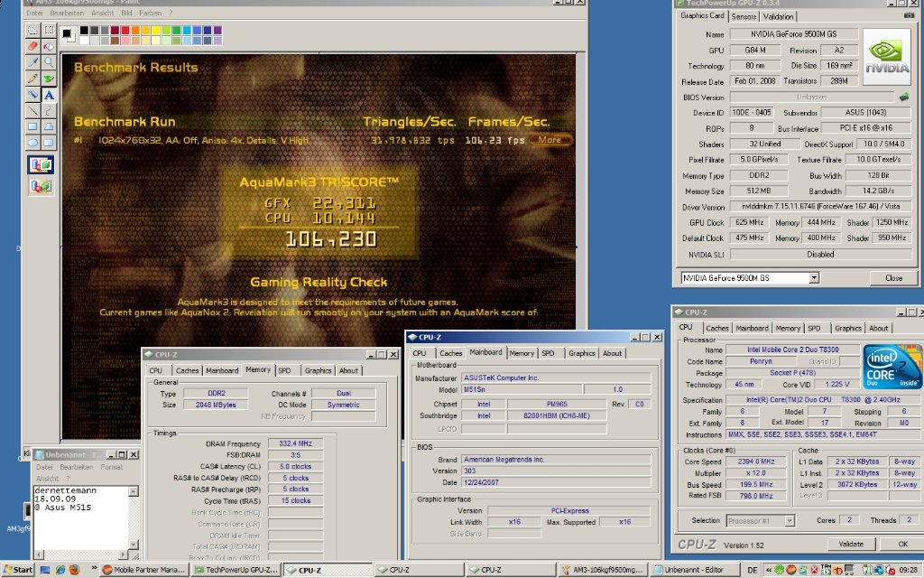Pick the purple palette color swatch
Viewport: 924px width, 578px height.
(217, 30)
